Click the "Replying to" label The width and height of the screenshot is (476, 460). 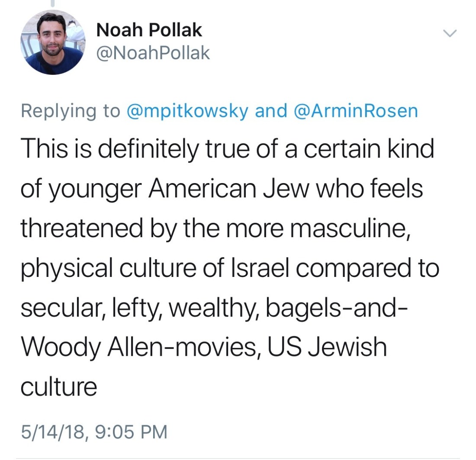click(71, 111)
